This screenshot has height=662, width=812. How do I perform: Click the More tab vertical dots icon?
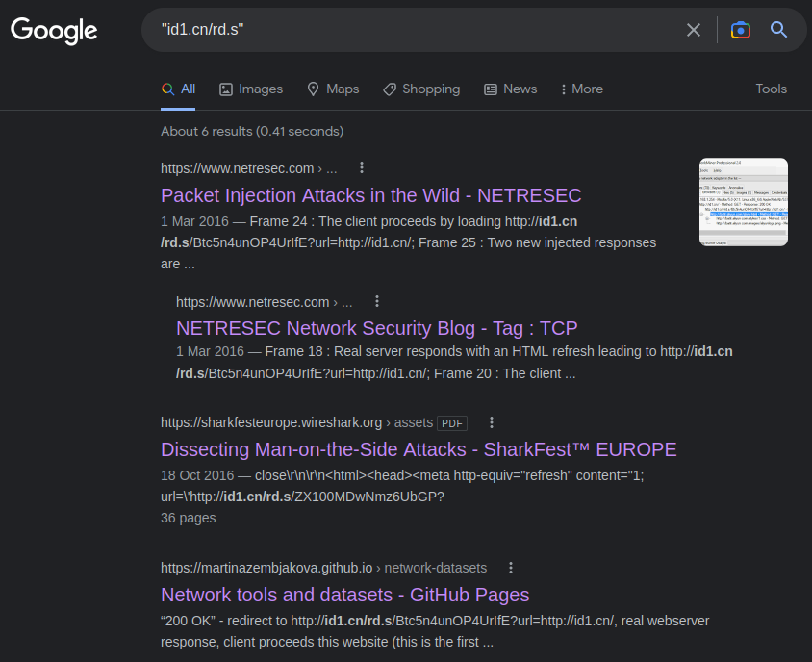(564, 89)
